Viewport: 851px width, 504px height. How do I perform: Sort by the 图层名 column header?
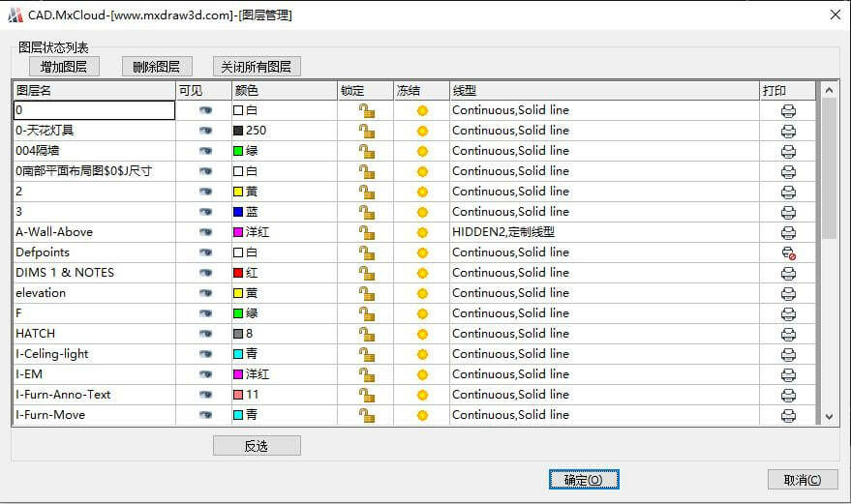tap(94, 90)
